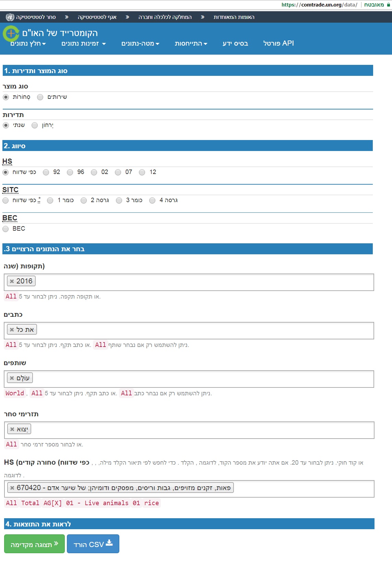This screenshot has height=569, width=392.
Task: Select the ירחון frequency radio button
Action: 35,125
